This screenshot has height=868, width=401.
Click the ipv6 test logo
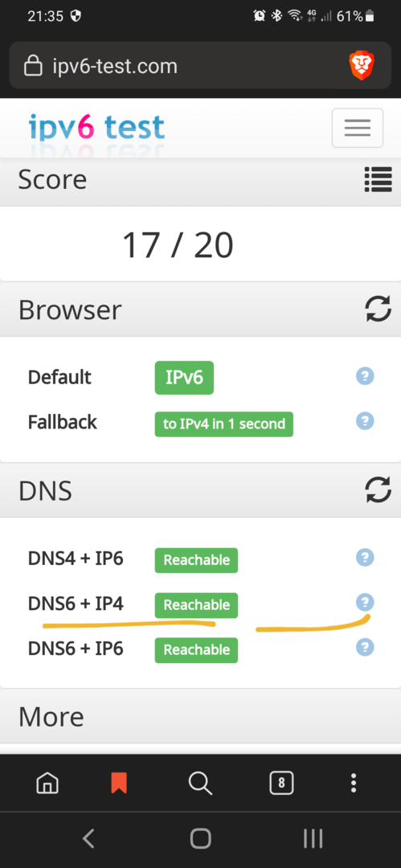97,128
